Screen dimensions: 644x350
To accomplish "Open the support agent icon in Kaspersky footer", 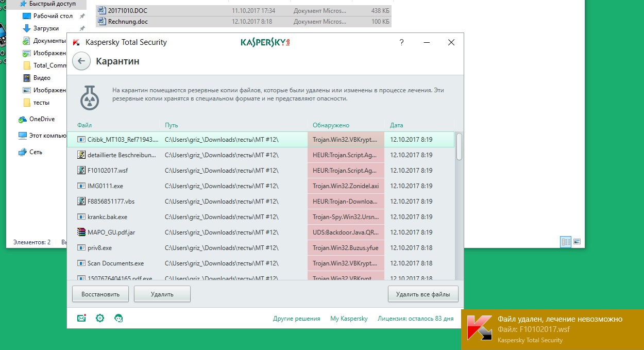I will pos(118,318).
